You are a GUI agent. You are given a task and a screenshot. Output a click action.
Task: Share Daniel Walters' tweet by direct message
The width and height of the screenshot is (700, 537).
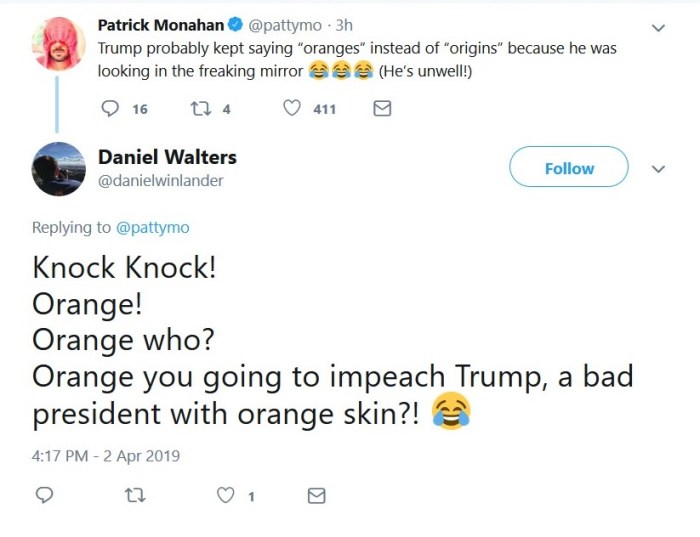[x=316, y=495]
